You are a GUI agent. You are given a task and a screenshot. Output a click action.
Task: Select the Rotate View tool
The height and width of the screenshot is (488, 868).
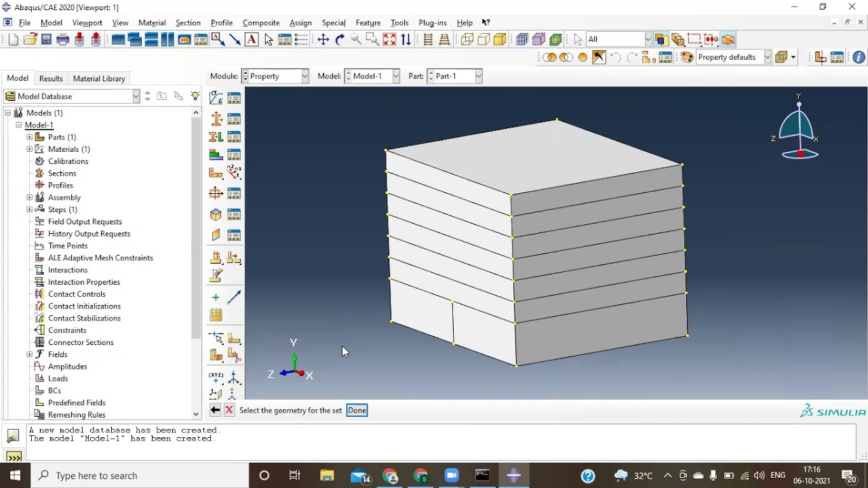pos(340,40)
